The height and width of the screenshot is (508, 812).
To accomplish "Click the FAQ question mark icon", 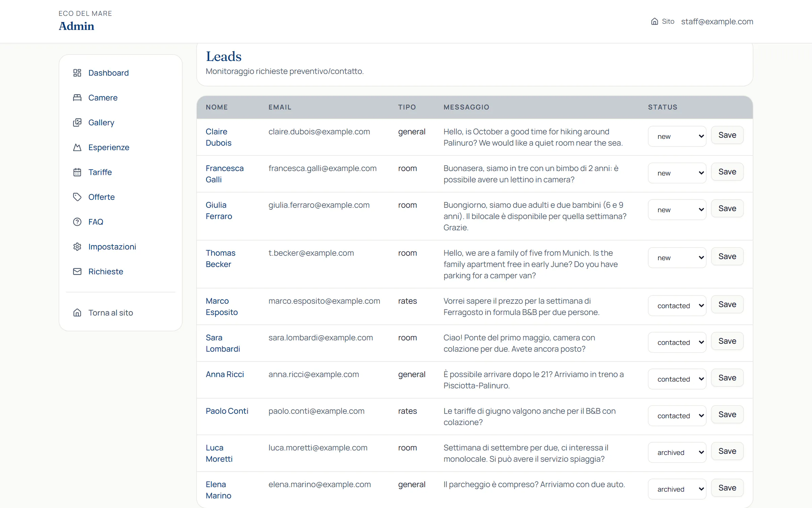I will 77,222.
